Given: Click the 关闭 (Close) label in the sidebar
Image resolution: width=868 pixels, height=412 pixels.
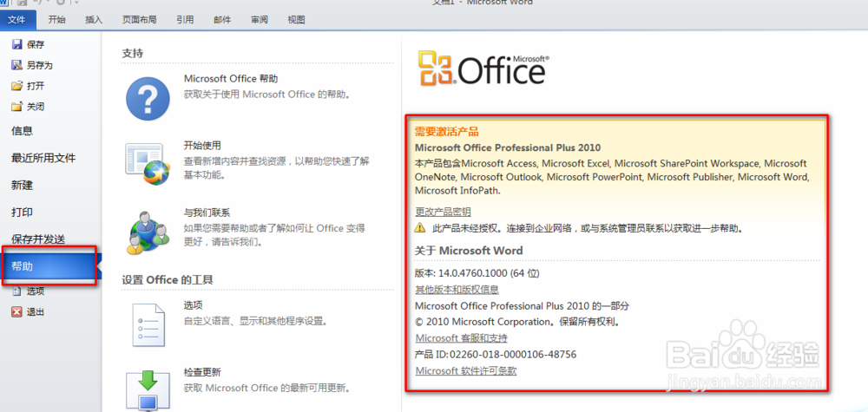Looking at the screenshot, I should click(36, 106).
